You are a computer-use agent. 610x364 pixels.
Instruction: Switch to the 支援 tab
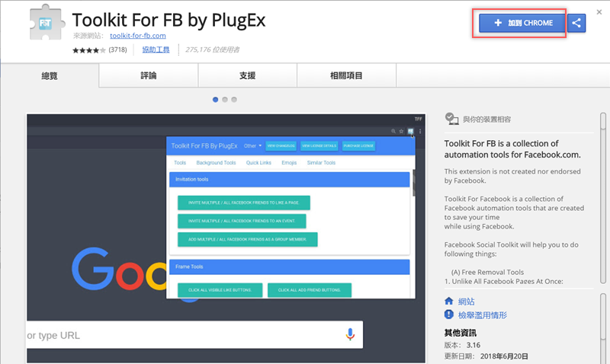247,75
